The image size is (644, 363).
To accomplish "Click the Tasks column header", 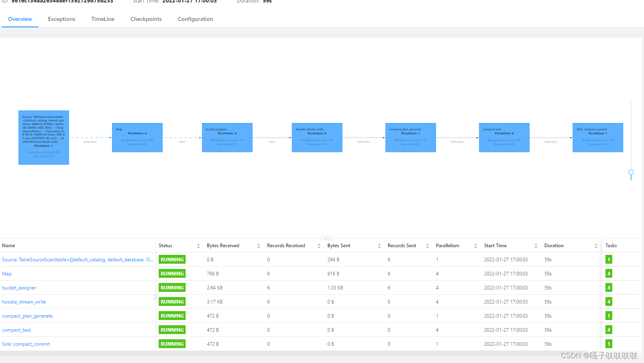I will pyautogui.click(x=611, y=246).
